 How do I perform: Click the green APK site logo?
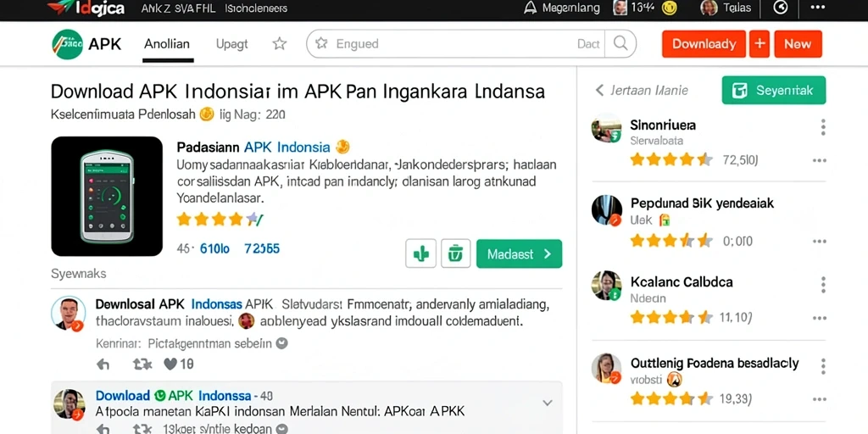click(68, 44)
